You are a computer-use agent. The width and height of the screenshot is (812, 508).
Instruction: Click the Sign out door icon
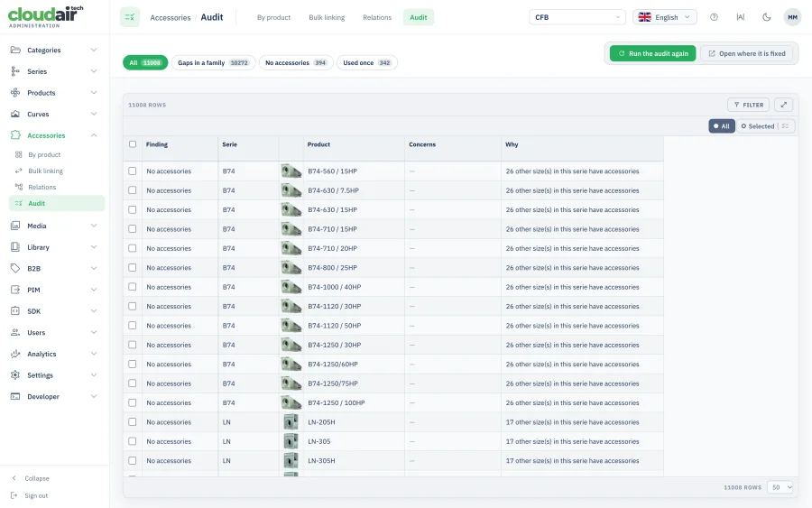pos(14,495)
